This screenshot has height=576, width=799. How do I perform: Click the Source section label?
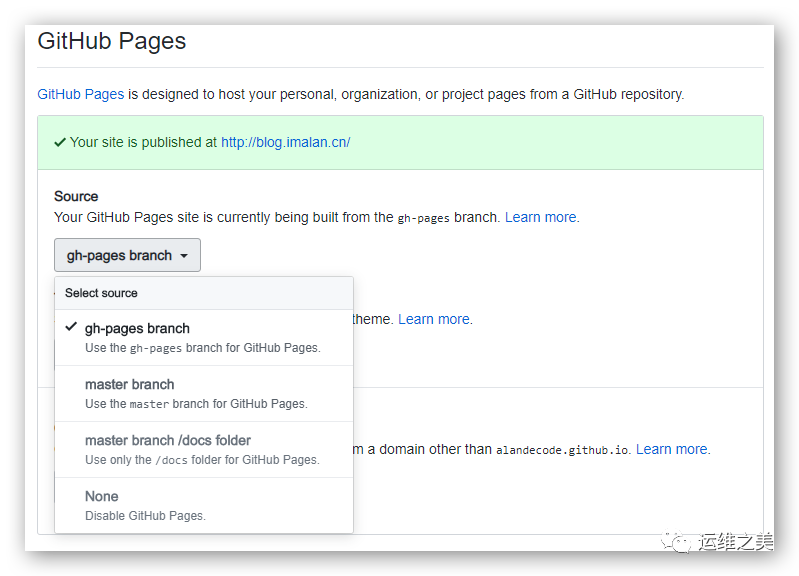76,196
